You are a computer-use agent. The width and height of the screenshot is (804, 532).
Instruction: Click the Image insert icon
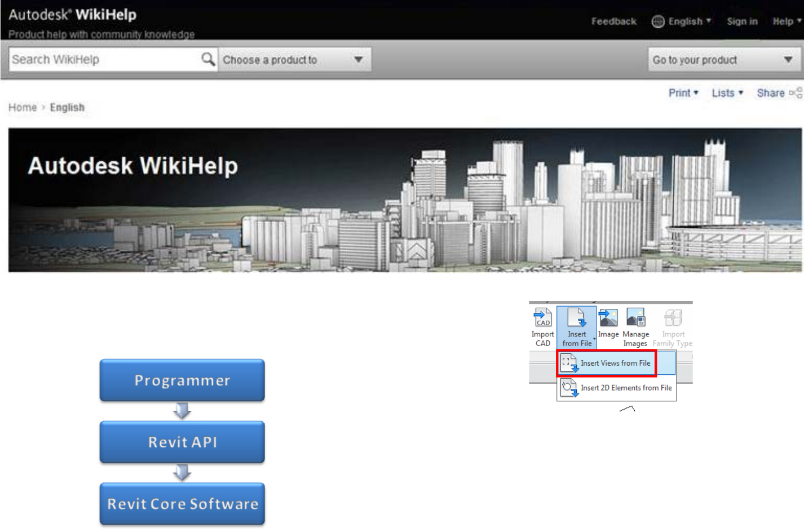[x=608, y=318]
